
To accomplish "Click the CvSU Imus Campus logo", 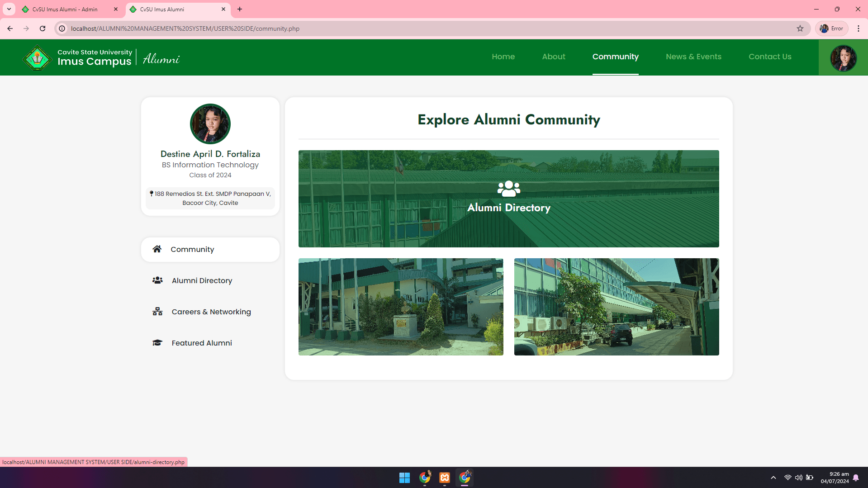I will tap(37, 57).
